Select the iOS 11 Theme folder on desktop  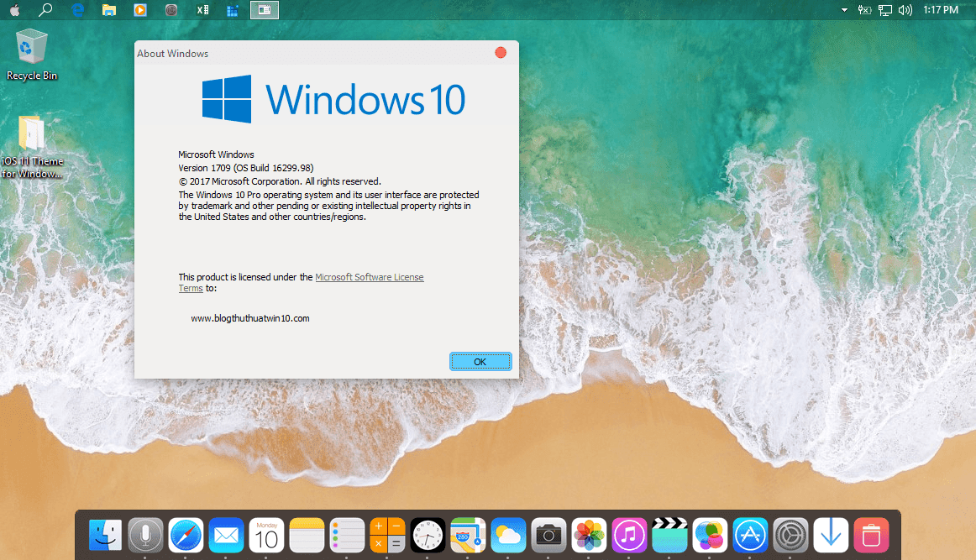32,147
